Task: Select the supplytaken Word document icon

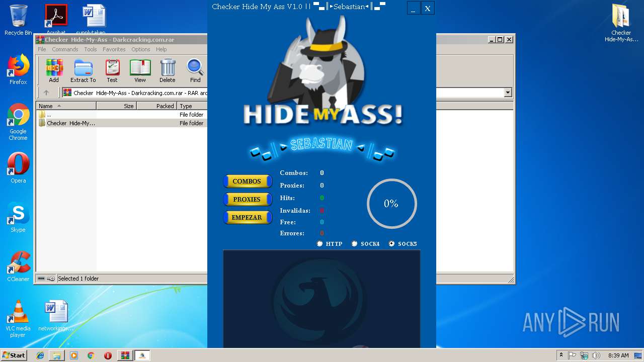Action: coord(94,19)
